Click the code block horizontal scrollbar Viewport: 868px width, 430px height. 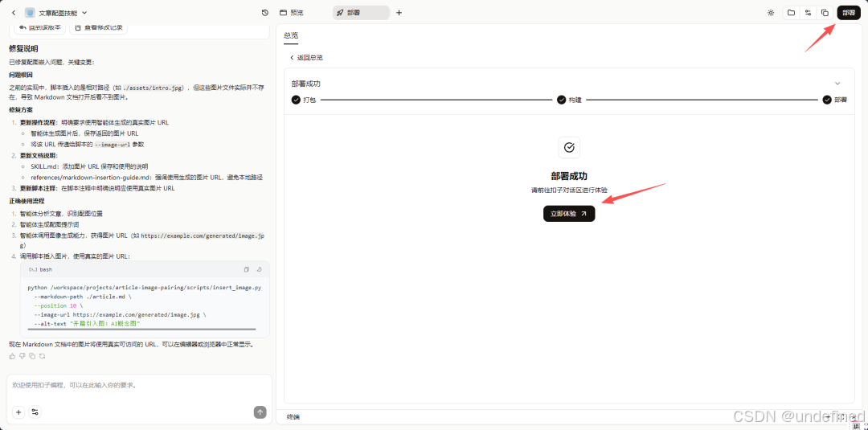click(141, 330)
